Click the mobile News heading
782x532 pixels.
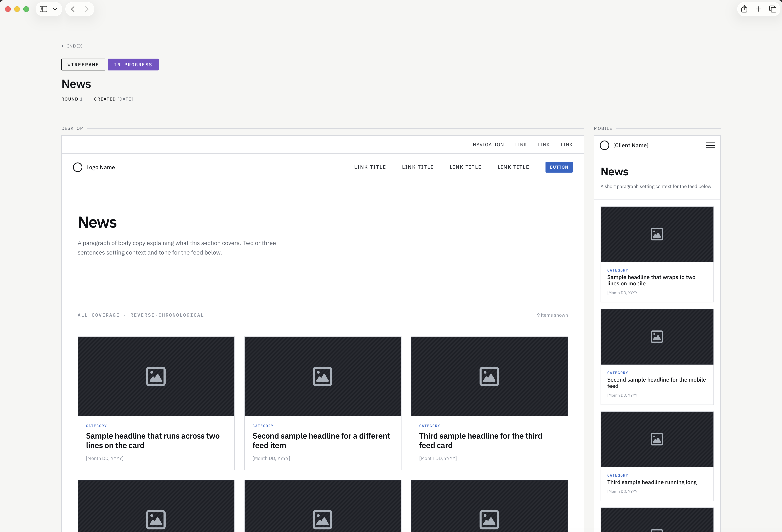614,172
